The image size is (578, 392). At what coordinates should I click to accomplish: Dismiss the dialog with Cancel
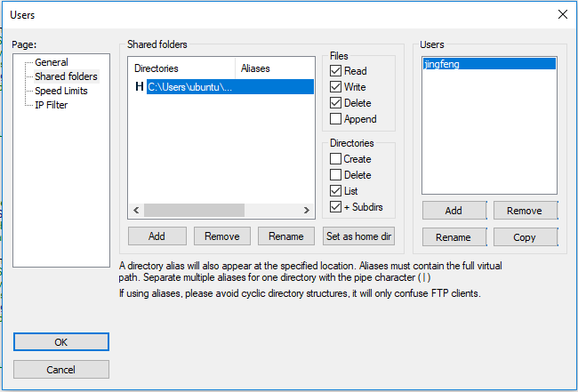tap(61, 369)
